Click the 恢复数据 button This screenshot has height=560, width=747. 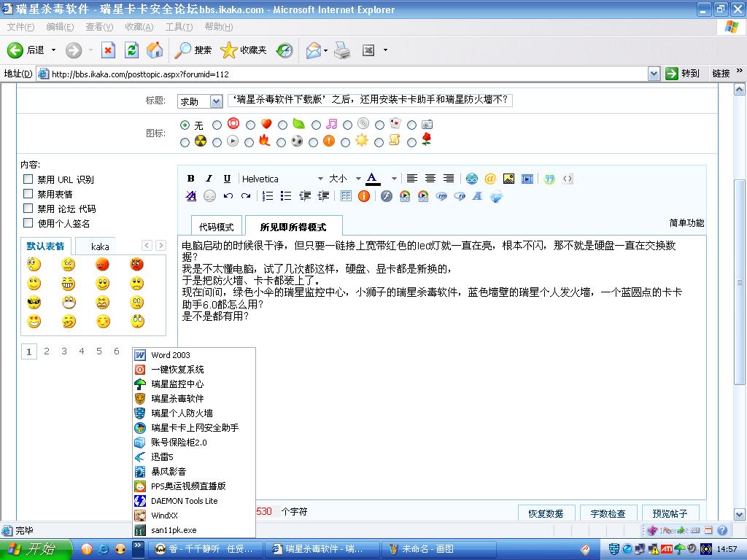[546, 513]
